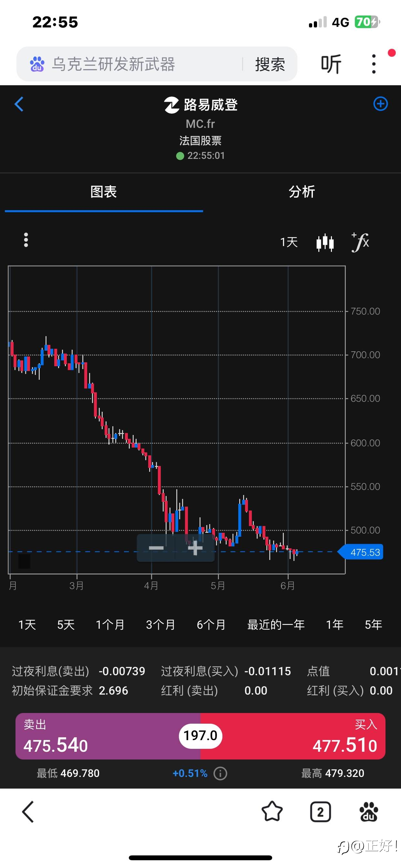The height and width of the screenshot is (868, 401).
Task: Click the 点值 label
Action: pos(318,671)
